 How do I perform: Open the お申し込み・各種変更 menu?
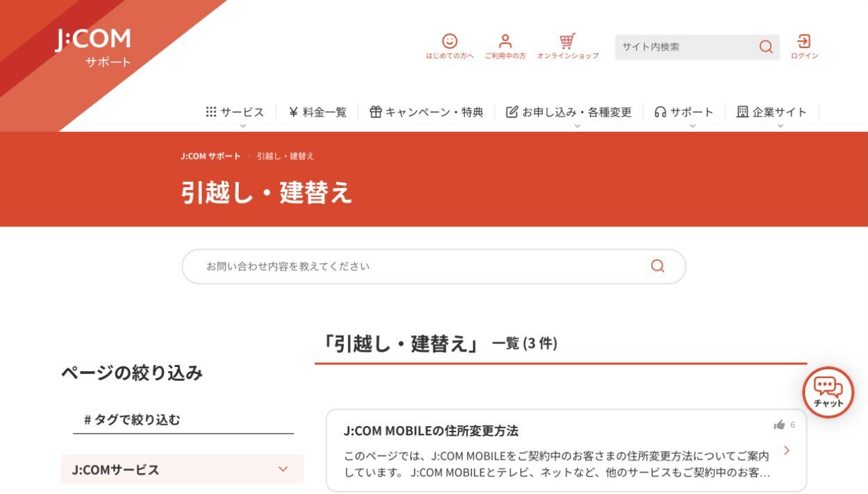pyautogui.click(x=569, y=112)
